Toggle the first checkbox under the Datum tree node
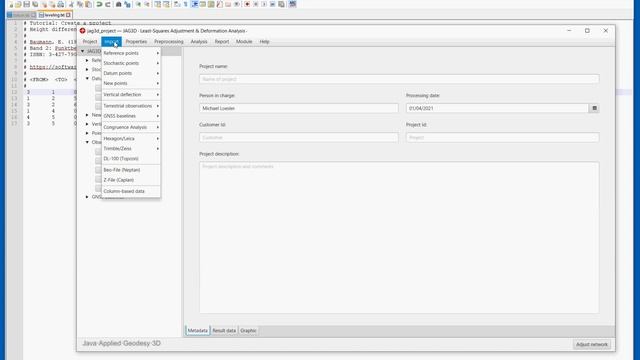 tap(98, 88)
